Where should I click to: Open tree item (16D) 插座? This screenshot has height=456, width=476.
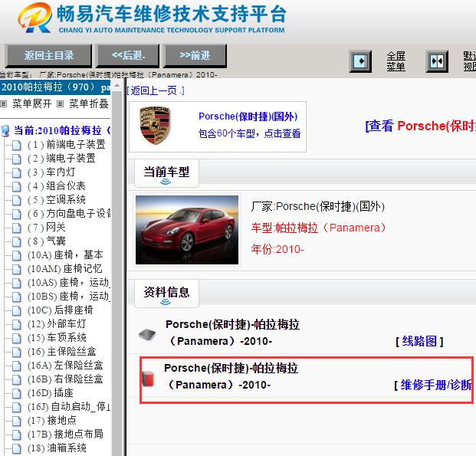click(50, 393)
